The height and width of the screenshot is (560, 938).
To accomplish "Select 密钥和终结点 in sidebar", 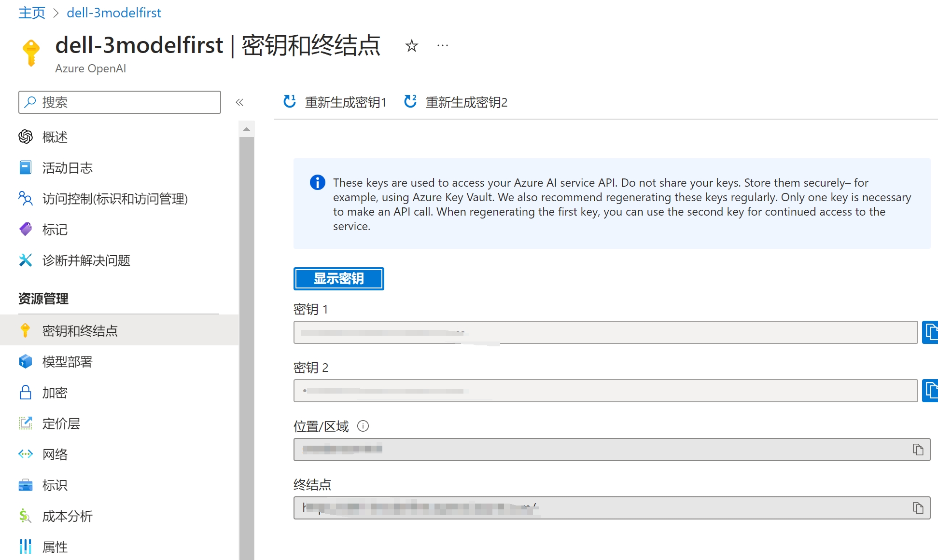I will (120, 330).
